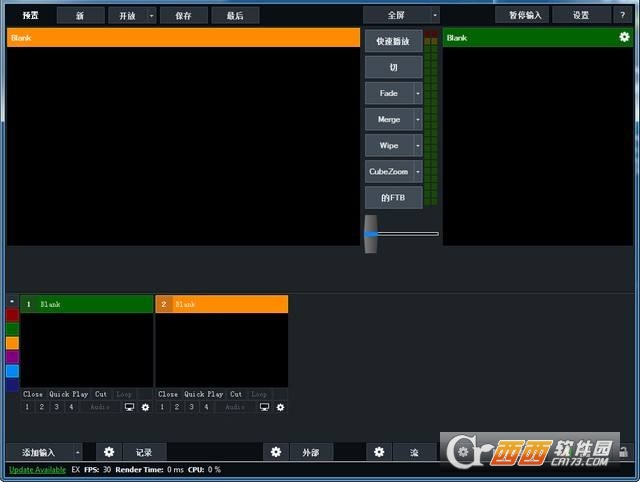Viewport: 640px width, 482px height.
Task: Click 新 new preset button
Action: (80, 16)
